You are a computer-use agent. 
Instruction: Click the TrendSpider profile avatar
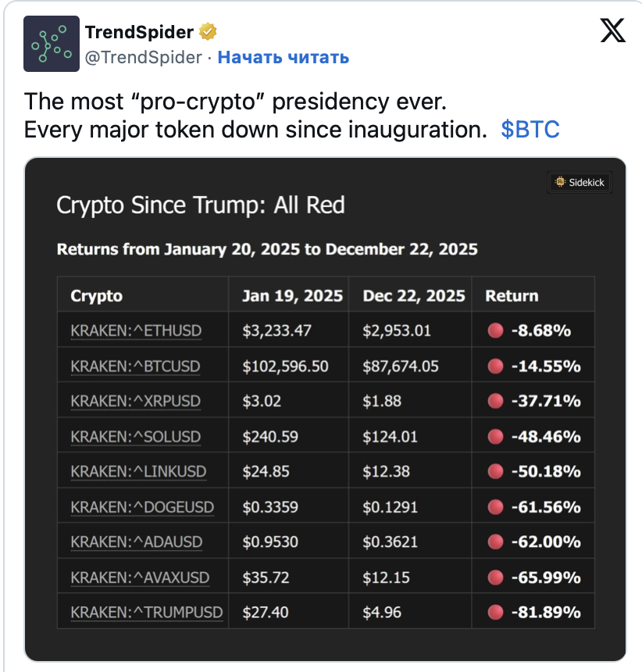pos(52,44)
